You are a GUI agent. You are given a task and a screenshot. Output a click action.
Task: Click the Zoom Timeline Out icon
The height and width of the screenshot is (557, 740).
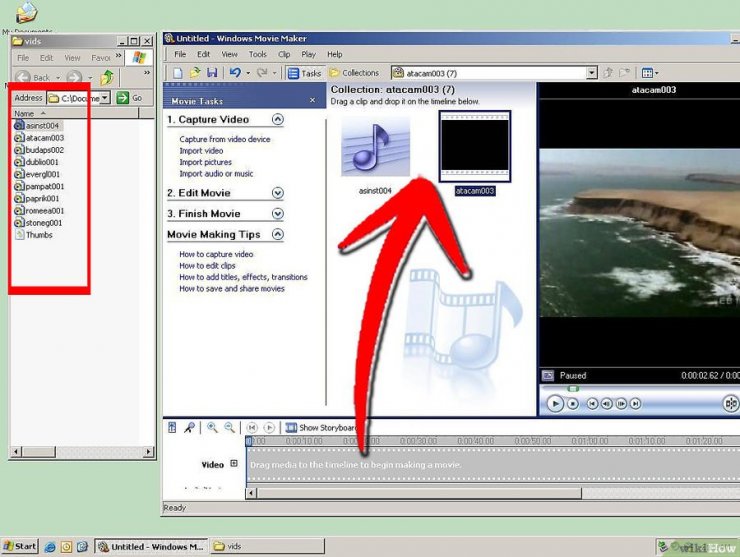[229, 428]
